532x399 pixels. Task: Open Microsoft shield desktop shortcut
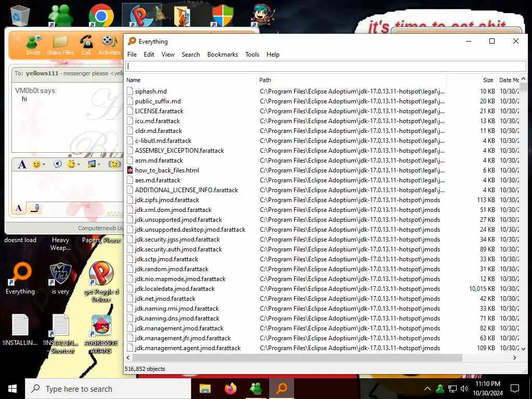(222, 16)
